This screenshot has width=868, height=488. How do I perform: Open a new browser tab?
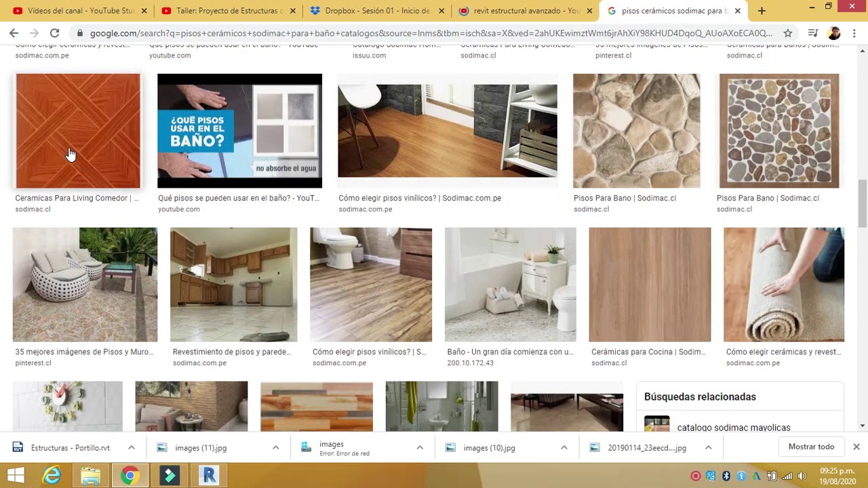click(762, 11)
